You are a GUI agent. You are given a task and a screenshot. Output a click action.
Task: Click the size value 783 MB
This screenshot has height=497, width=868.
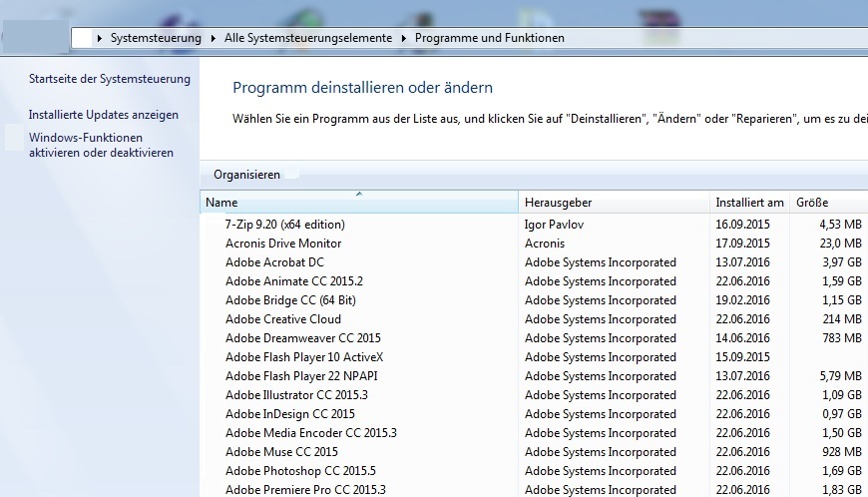tap(842, 338)
